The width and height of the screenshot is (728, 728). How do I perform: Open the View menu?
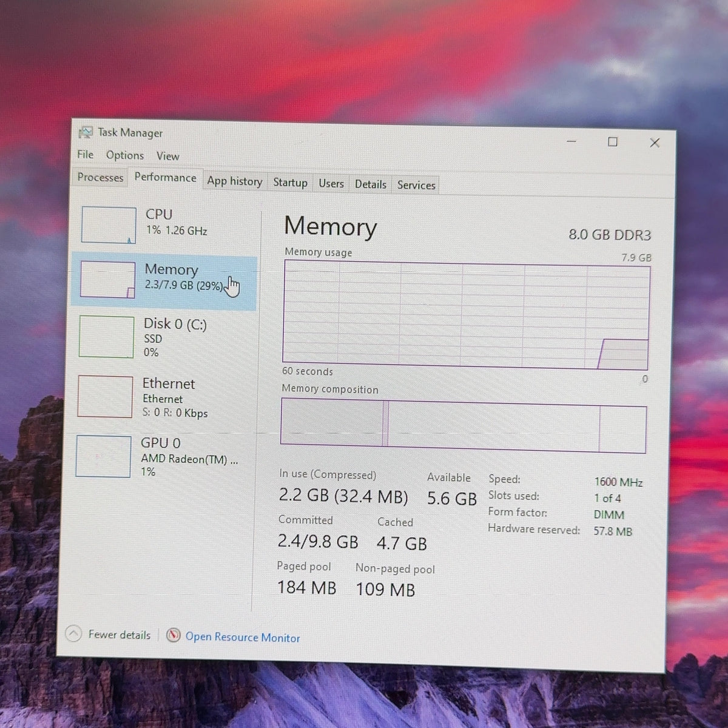tap(168, 157)
